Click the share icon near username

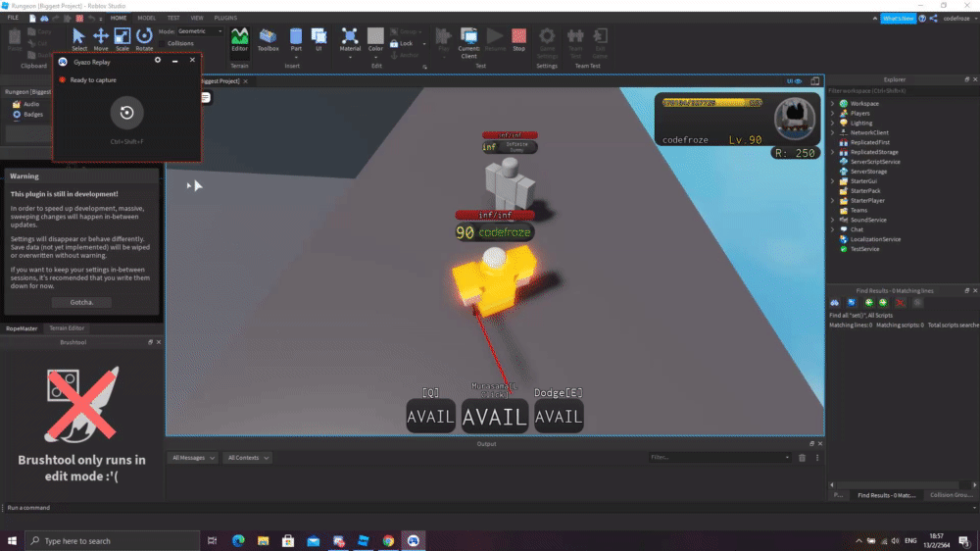[x=933, y=18]
